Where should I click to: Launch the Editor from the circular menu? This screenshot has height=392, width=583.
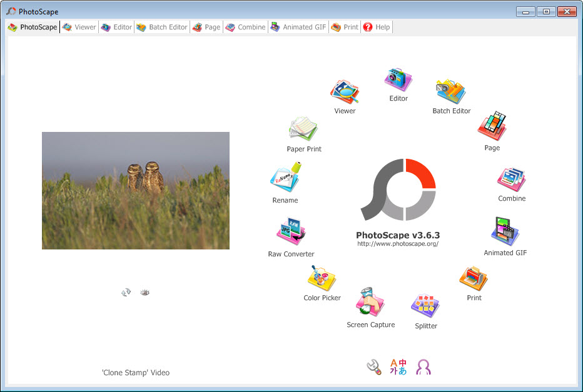(398, 79)
